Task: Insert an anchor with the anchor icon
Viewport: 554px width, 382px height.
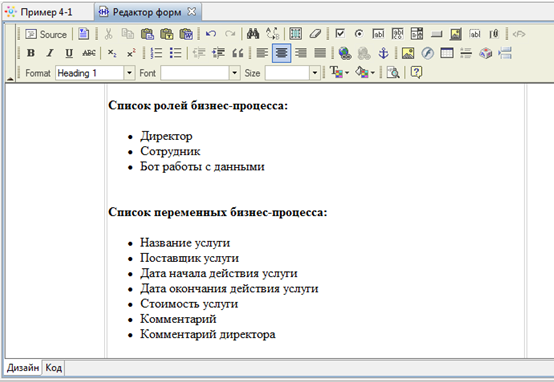Action: click(x=383, y=53)
